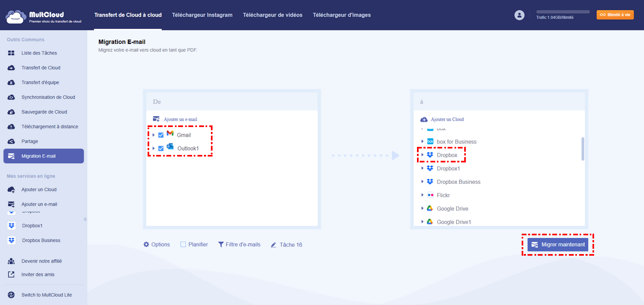Open Transfert de Cloud à cloud tab
This screenshot has height=305, width=644.
pyautogui.click(x=128, y=15)
